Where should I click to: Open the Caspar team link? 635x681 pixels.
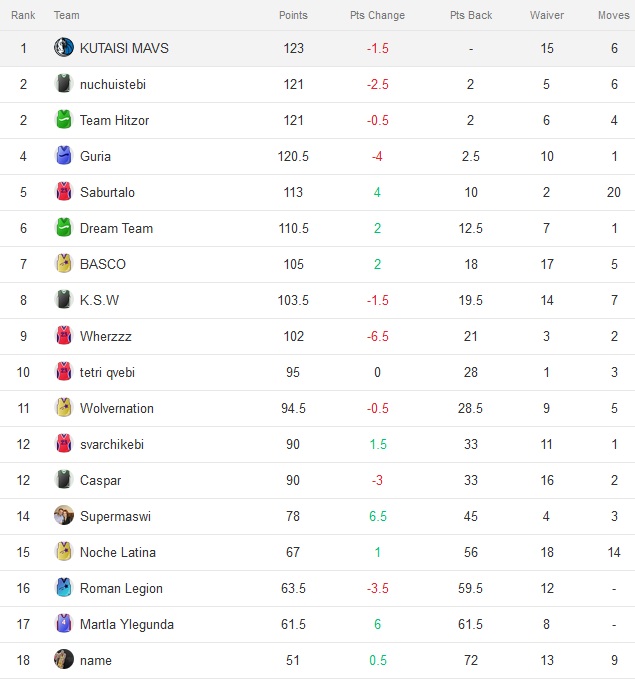point(100,480)
